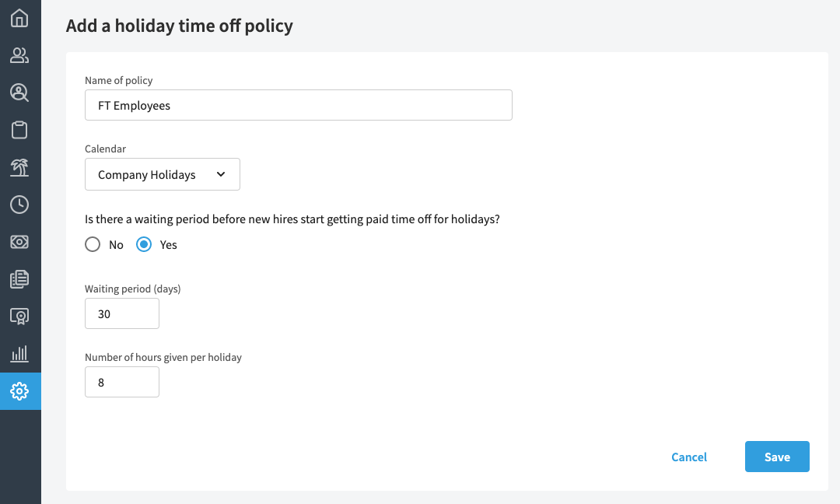
Task: Open the Calendar Company Holidays dropdown
Action: point(163,174)
